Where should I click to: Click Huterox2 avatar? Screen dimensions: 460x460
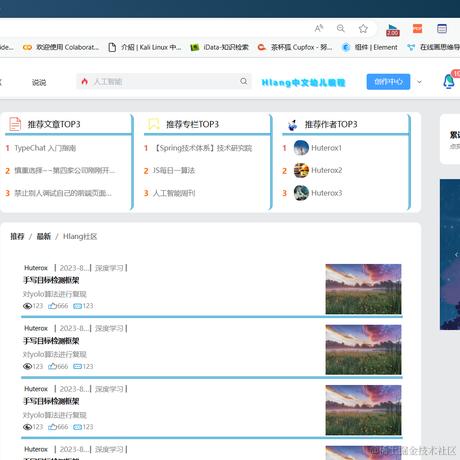(x=301, y=170)
